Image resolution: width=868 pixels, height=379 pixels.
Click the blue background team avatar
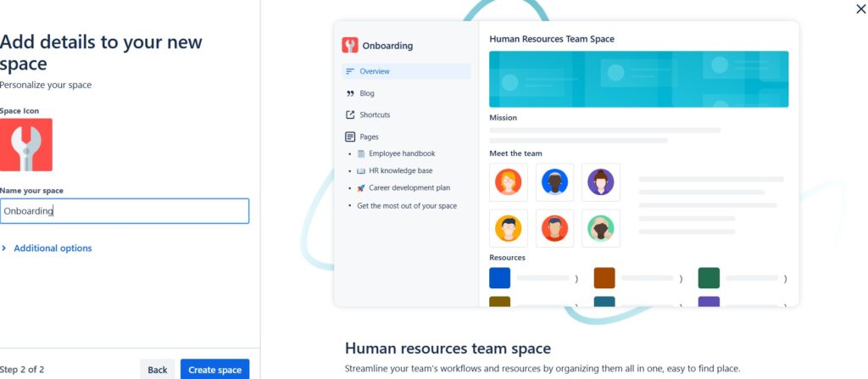click(554, 181)
